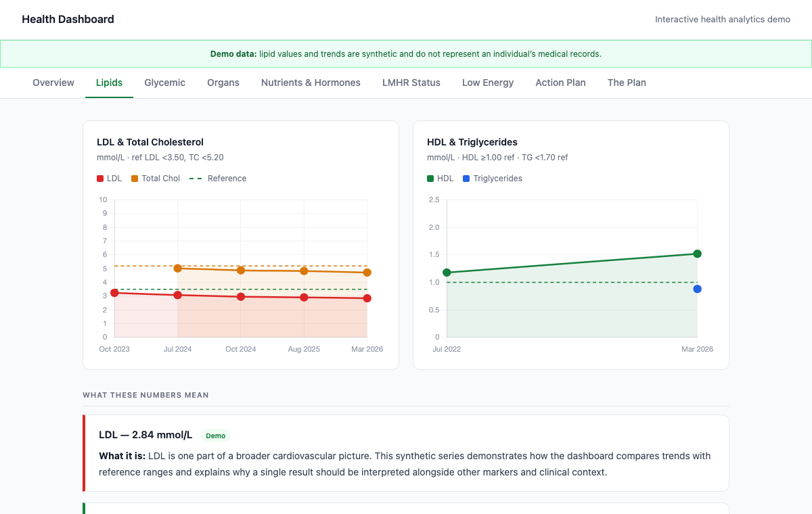Toggle the LDL legend series
This screenshot has height=514, width=812.
tap(110, 179)
